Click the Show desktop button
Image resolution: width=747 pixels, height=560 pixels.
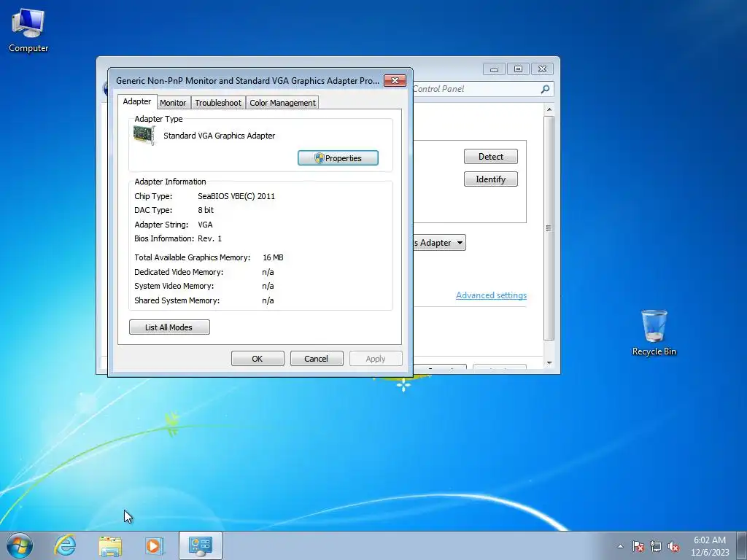pos(742,545)
